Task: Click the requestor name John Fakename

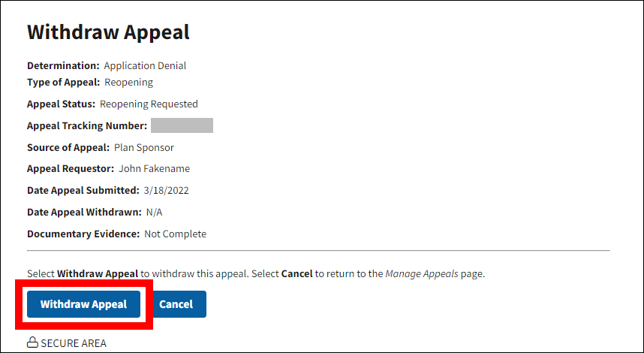Action: [155, 169]
